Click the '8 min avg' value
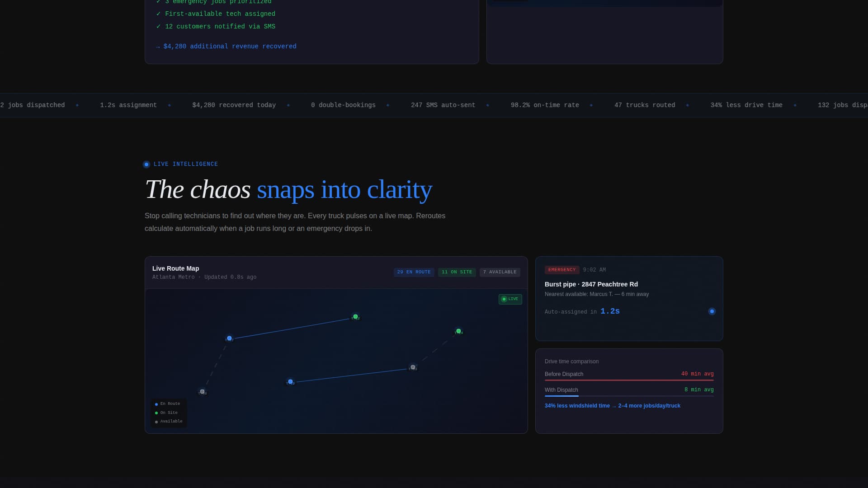This screenshot has height=488, width=868. 699,390
